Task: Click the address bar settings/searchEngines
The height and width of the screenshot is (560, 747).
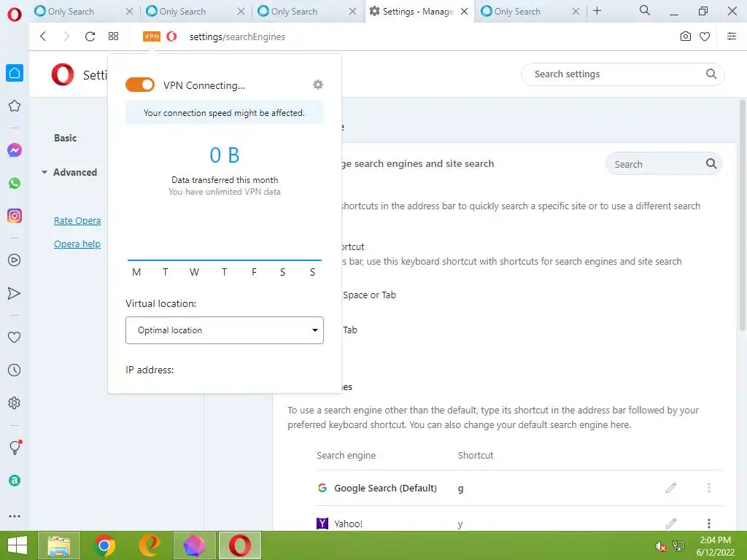Action: point(237,36)
